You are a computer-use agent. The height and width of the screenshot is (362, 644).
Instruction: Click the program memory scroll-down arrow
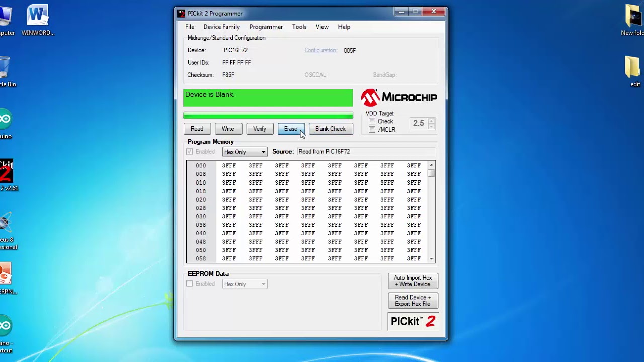click(431, 259)
